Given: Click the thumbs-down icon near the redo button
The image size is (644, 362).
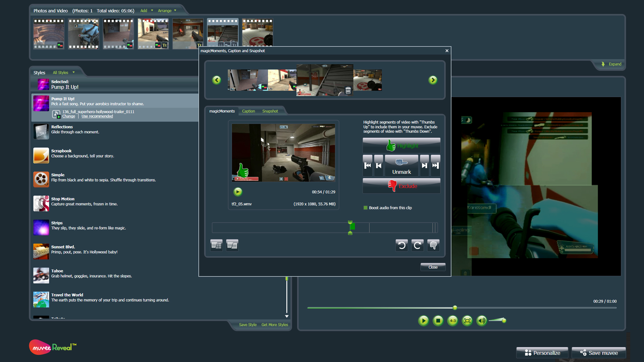Looking at the screenshot, I should (433, 245).
